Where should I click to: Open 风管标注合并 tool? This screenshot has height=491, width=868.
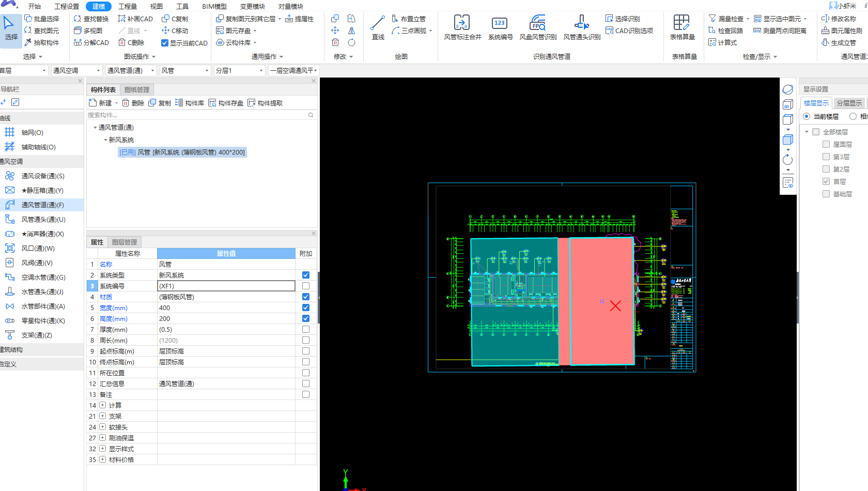coord(462,28)
